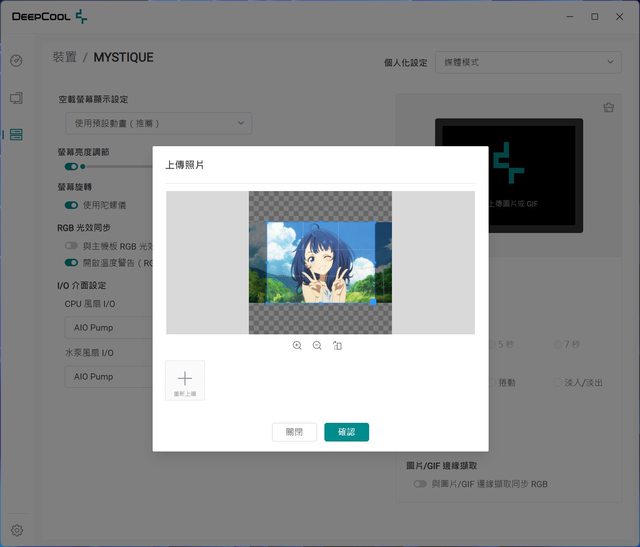Click the blue crop handle on the image

[373, 300]
